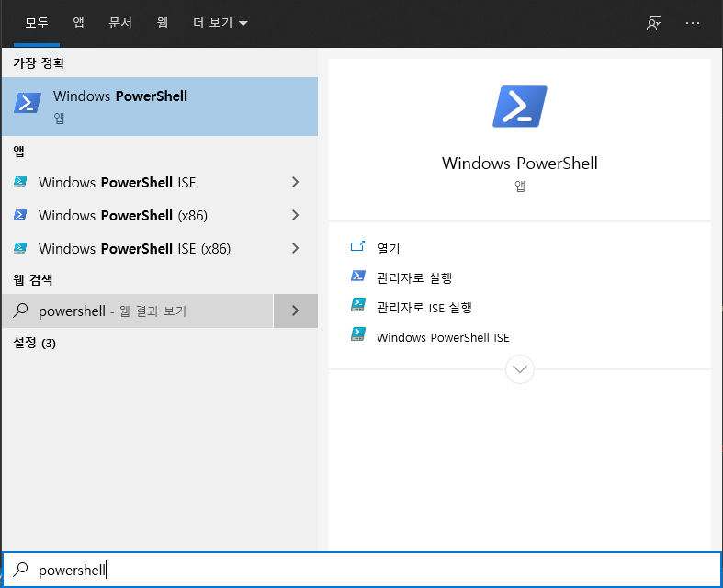Open the Windows PowerShell best match result

160,107
